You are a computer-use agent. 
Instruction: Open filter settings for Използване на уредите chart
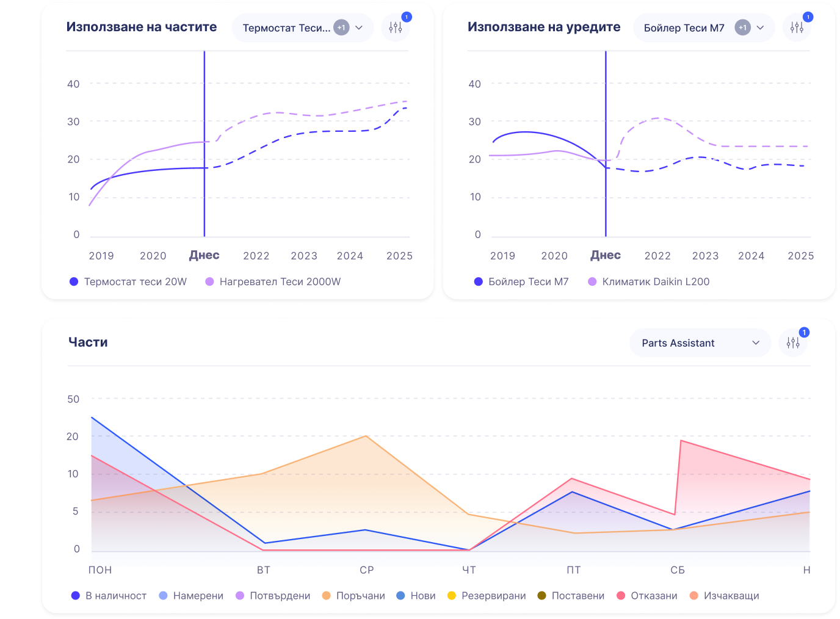pyautogui.click(x=797, y=27)
